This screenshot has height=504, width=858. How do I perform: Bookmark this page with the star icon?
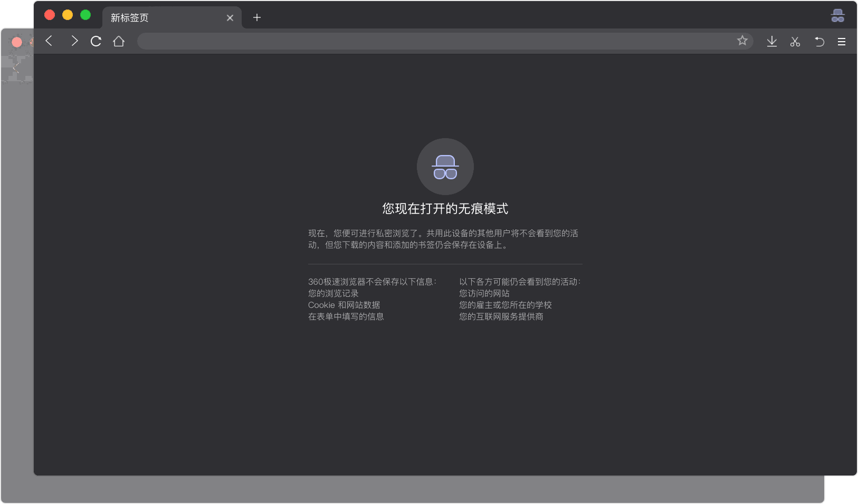[742, 41]
